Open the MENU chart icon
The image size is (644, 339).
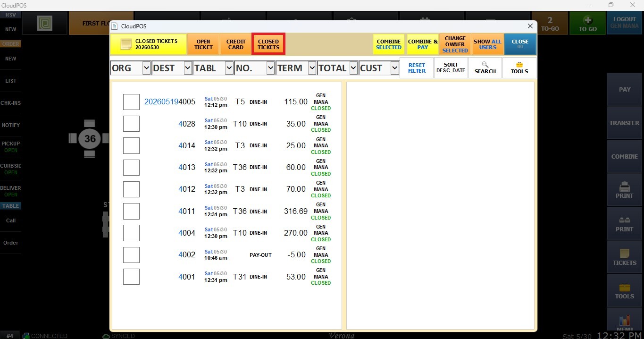(624, 320)
